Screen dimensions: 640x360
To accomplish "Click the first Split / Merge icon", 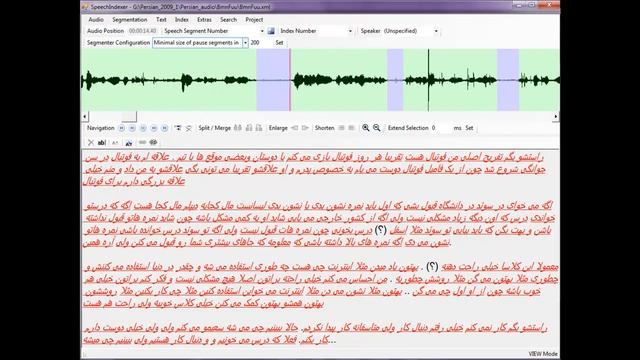I will click(x=238, y=128).
